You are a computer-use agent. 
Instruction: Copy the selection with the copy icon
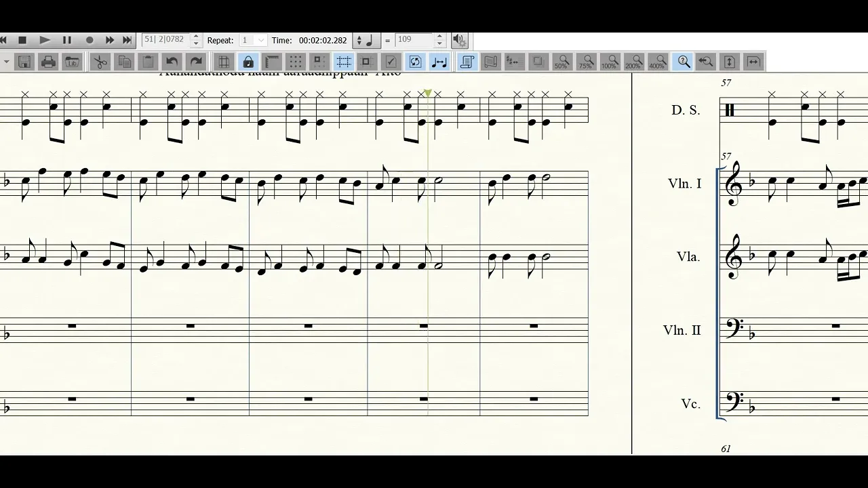pyautogui.click(x=124, y=62)
